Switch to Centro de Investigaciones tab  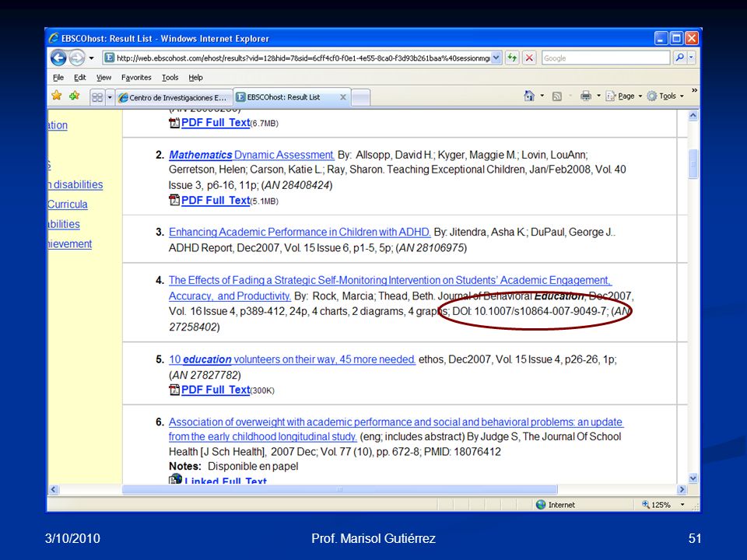[x=174, y=98]
